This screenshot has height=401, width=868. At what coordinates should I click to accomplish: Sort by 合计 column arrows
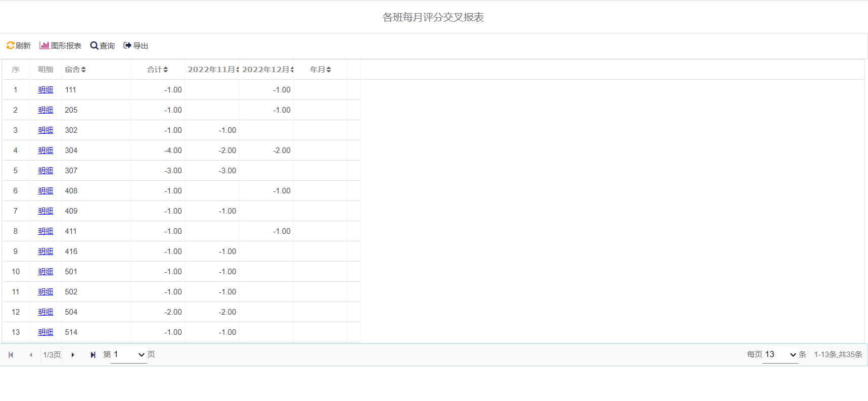click(x=165, y=70)
